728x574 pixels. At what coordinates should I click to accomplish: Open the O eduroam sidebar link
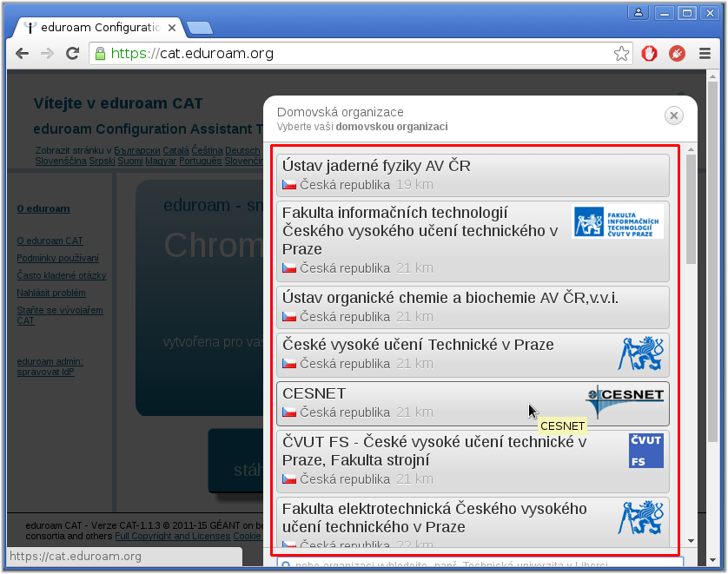(x=43, y=208)
